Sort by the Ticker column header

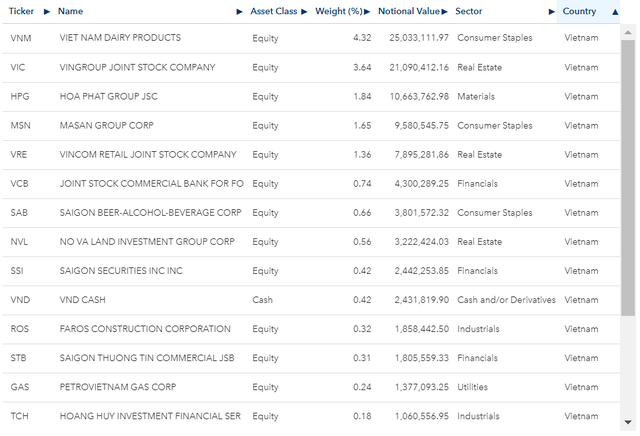tap(21, 11)
